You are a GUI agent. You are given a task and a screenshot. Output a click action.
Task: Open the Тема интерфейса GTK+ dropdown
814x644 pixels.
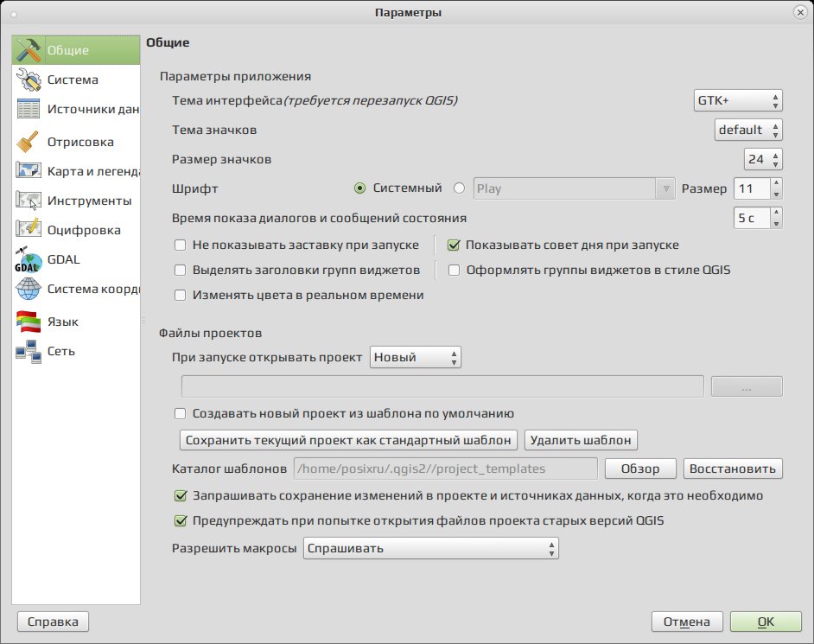[738, 100]
